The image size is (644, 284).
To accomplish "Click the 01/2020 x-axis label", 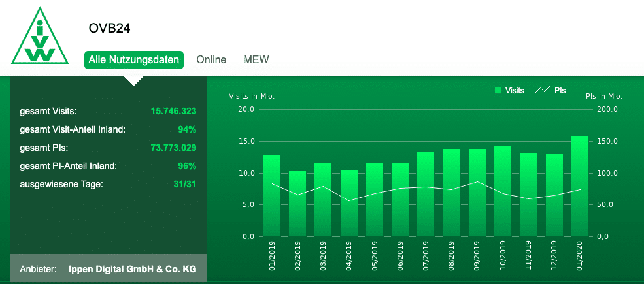I will (580, 256).
